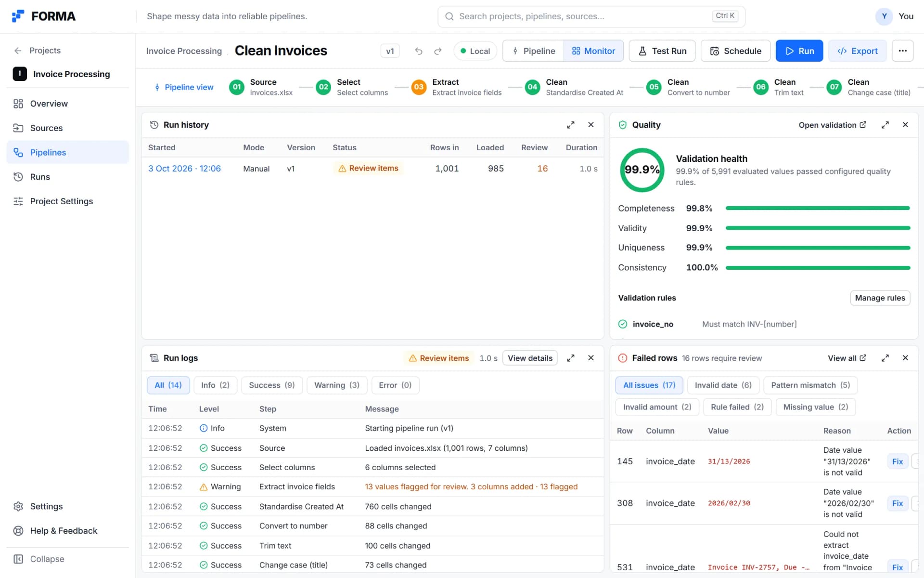Click the Completeness progress bar
Screen dimensions: 924x578
818,209
